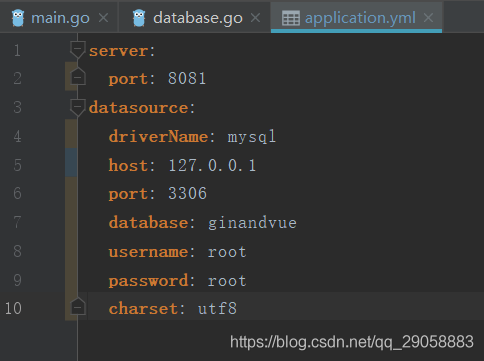Click line number 5 in the gutter
Image resolution: width=484 pixels, height=361 pixels.
pyautogui.click(x=18, y=165)
